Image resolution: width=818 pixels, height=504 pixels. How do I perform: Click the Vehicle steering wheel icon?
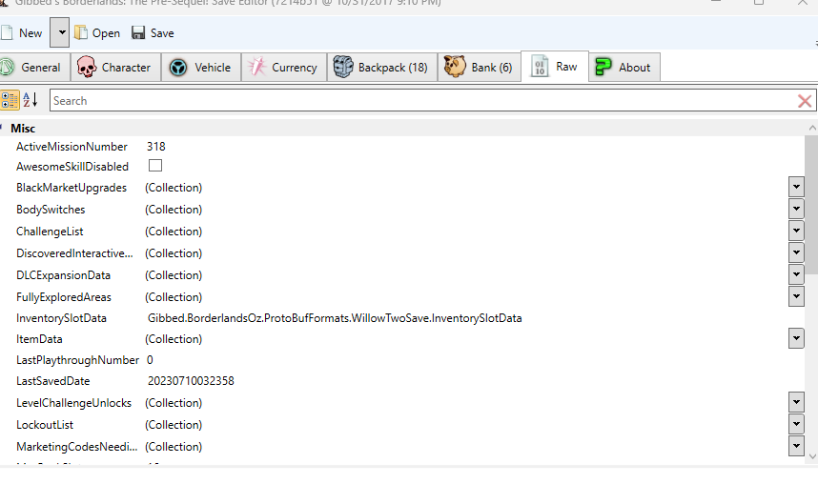(x=178, y=68)
